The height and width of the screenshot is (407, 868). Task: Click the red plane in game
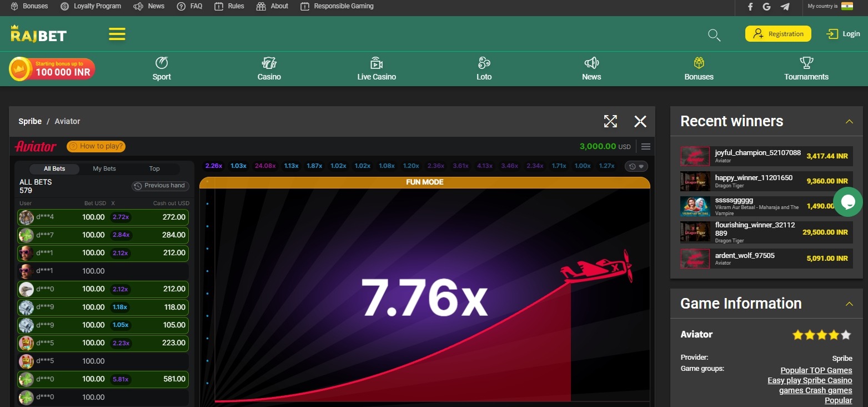[x=597, y=268]
